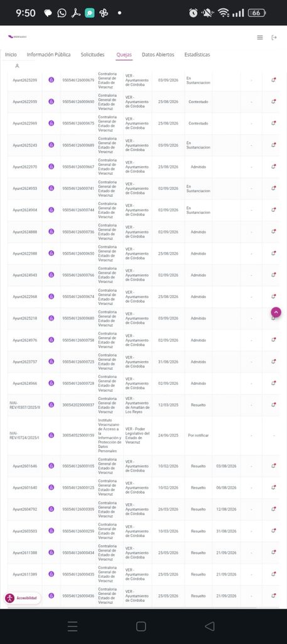Select the Información Pública tab
287x644 pixels.
point(49,55)
